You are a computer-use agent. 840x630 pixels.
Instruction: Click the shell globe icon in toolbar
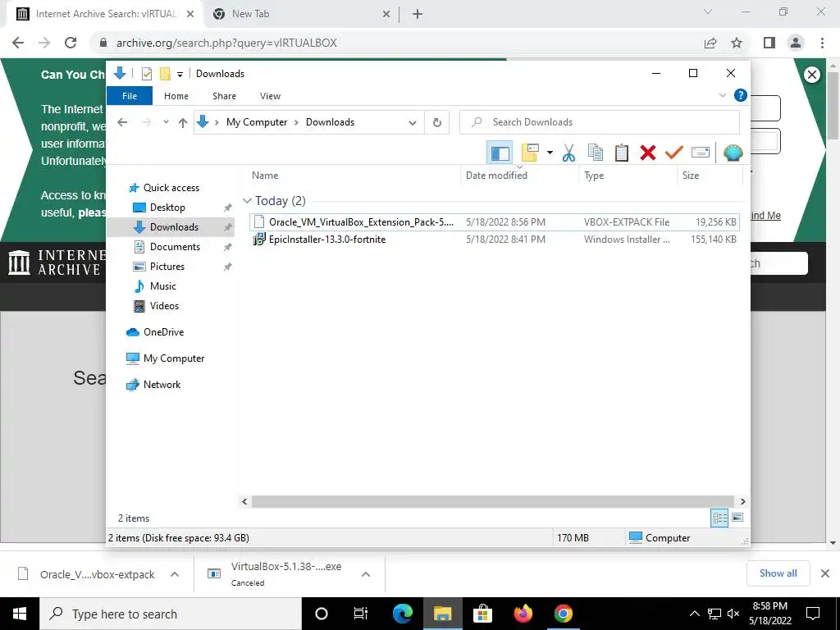click(x=733, y=153)
